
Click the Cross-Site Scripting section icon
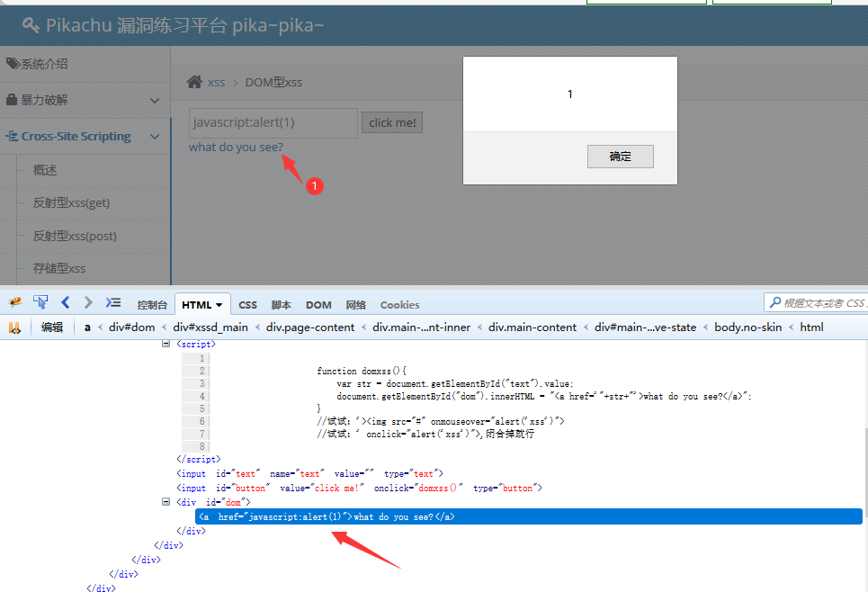coord(12,136)
